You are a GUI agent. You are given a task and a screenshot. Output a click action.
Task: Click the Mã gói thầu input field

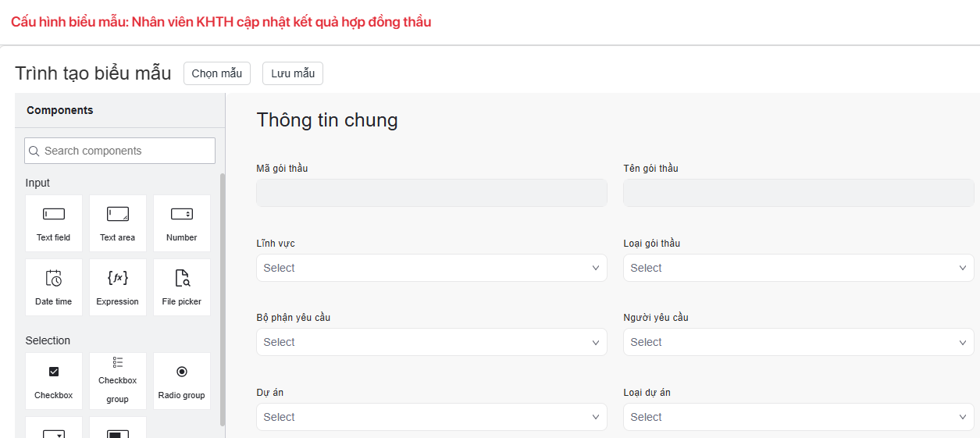(431, 193)
